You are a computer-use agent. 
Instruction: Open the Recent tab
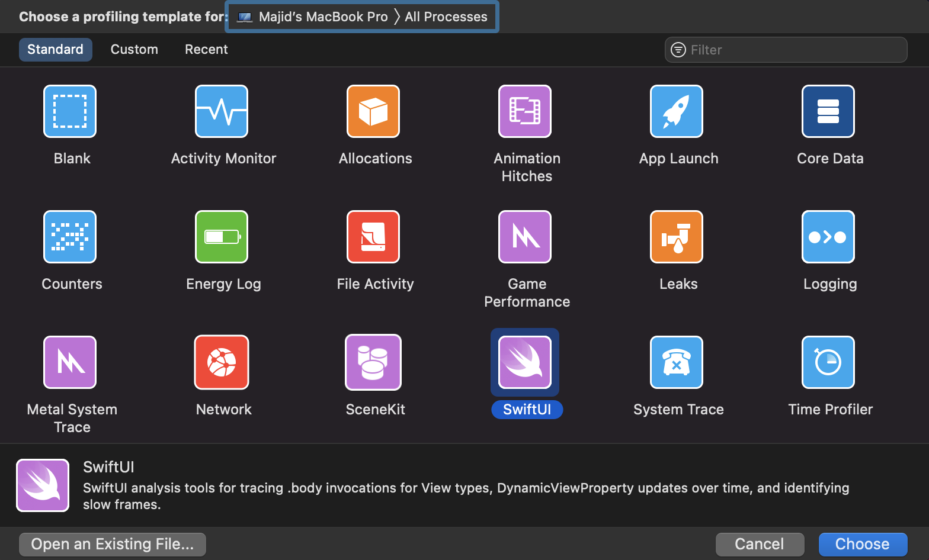(x=206, y=50)
